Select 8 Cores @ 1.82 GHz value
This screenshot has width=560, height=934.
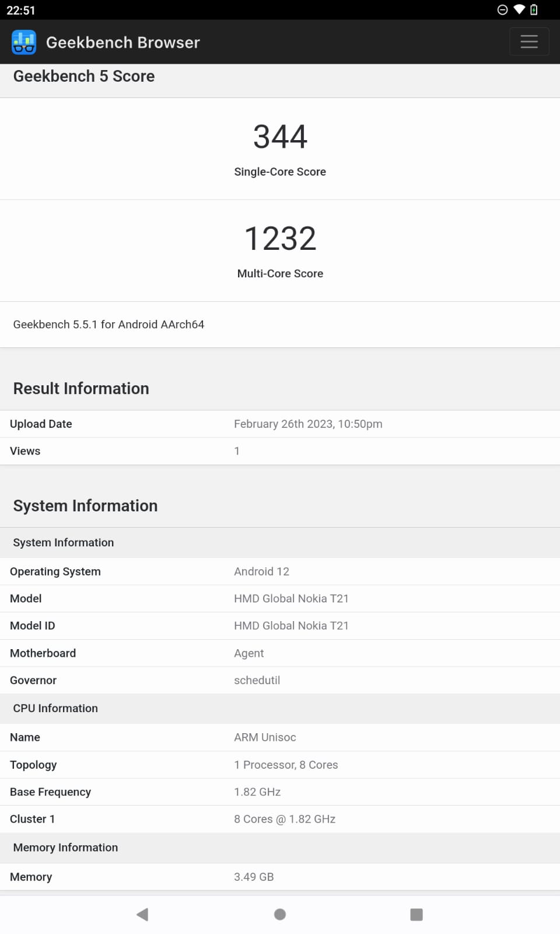point(285,819)
